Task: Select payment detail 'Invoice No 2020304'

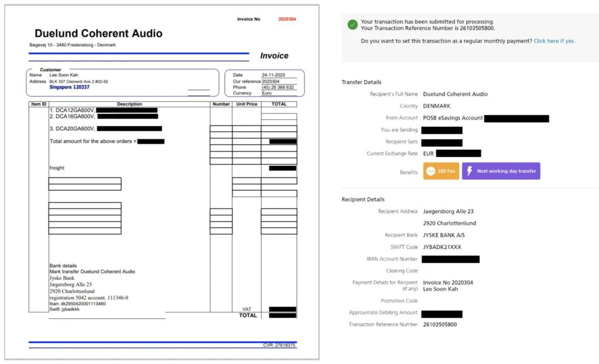Action: 447,283
